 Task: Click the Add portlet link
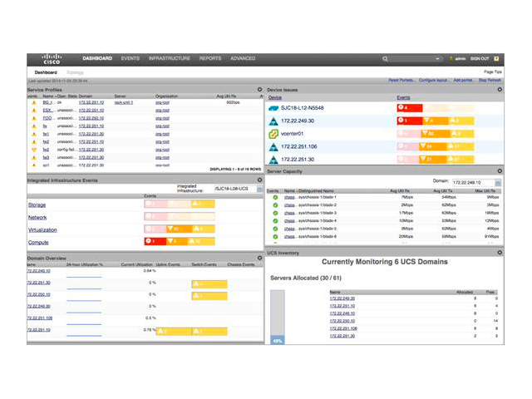(x=464, y=80)
